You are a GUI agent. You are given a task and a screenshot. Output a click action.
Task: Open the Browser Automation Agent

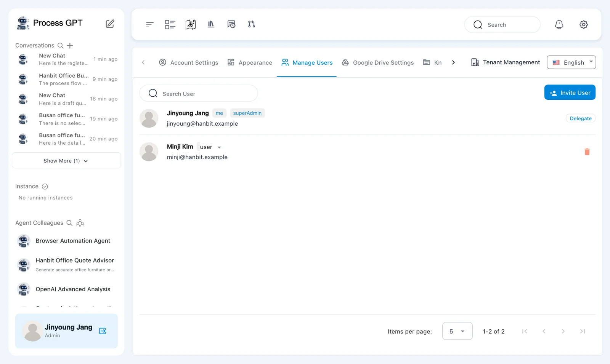click(66, 241)
